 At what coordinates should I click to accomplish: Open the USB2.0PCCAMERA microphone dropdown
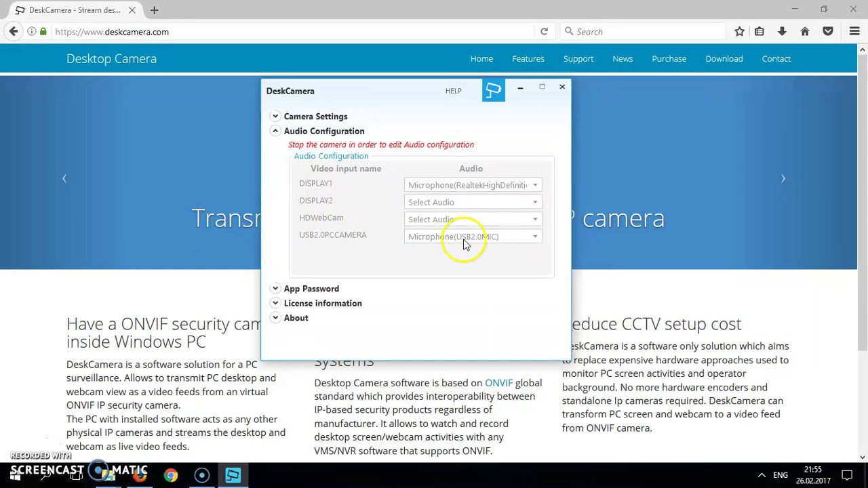tap(473, 237)
